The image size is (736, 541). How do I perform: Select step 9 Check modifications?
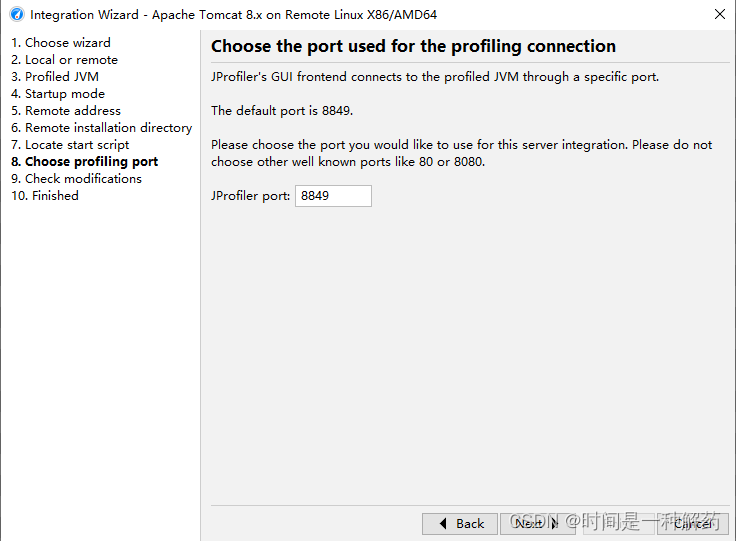tap(76, 179)
